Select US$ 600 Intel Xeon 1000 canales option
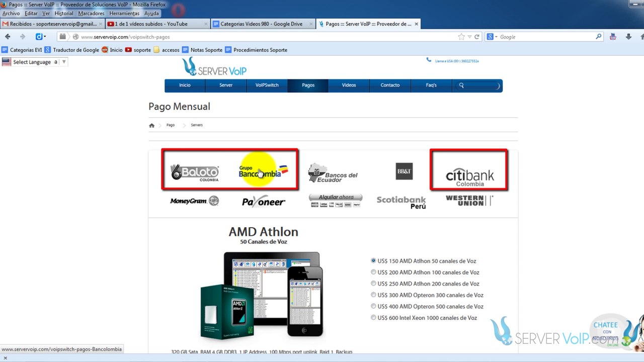 pos(373,317)
